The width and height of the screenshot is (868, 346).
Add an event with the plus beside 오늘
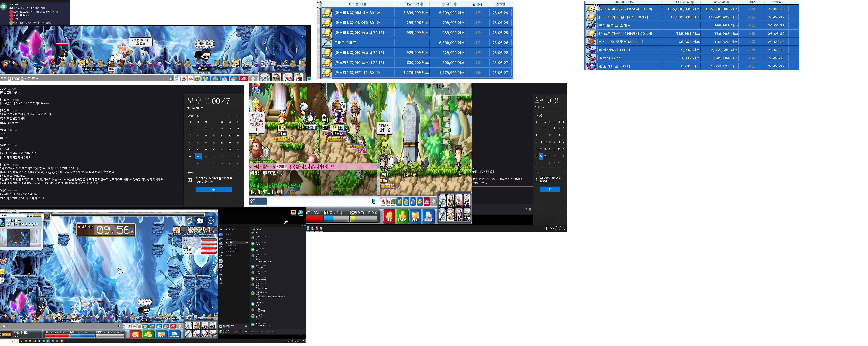pyautogui.click(x=239, y=172)
